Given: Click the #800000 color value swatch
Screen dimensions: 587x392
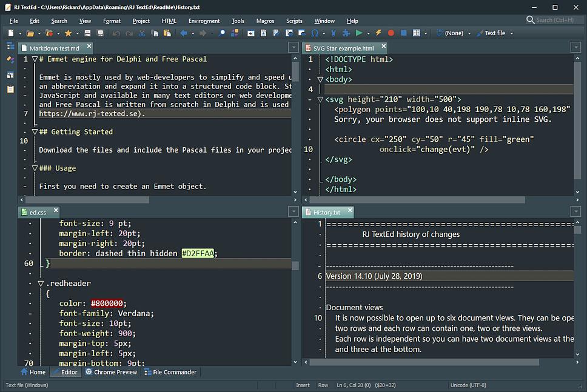Looking at the screenshot, I should 107,304.
